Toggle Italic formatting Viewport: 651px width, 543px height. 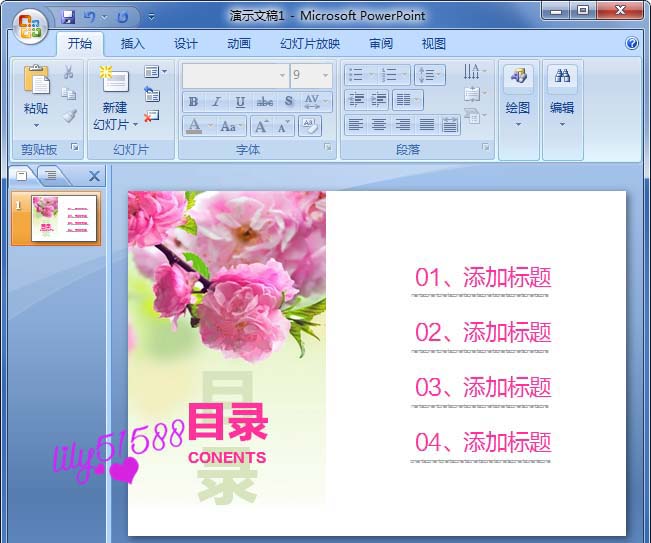(216, 101)
